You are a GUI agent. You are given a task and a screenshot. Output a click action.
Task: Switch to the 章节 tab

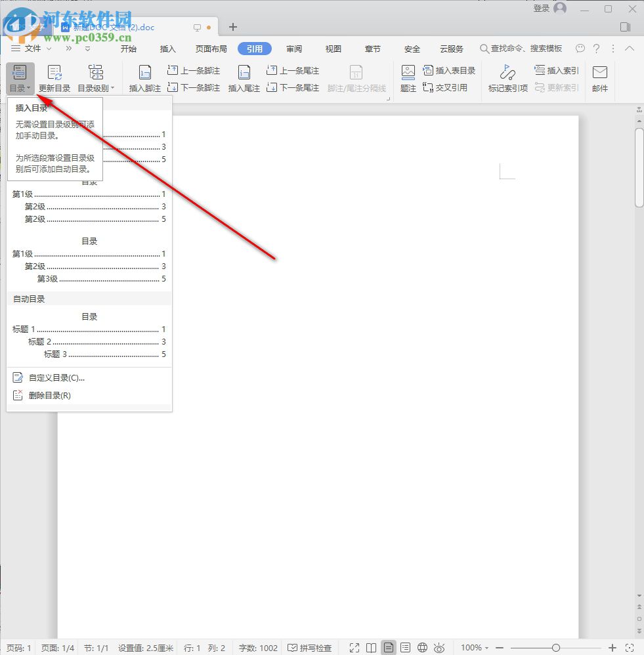point(372,49)
